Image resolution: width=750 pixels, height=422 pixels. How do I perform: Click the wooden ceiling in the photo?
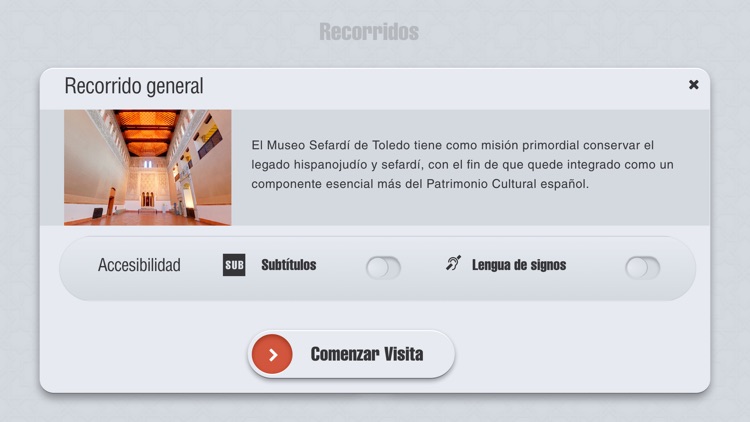click(x=148, y=130)
